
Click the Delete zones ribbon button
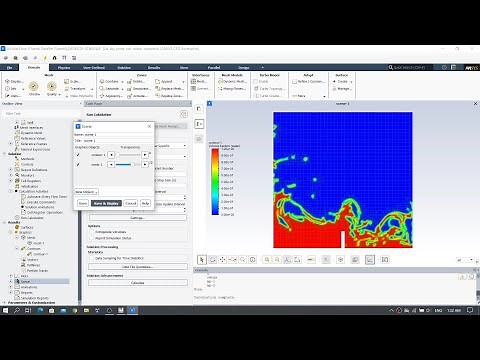pyautogui.click(x=136, y=81)
